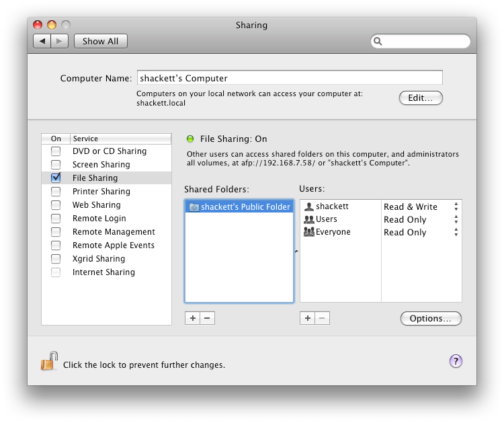The height and width of the screenshot is (423, 504).
Task: Open permission popup for Everyone Read Only
Action: click(x=456, y=232)
